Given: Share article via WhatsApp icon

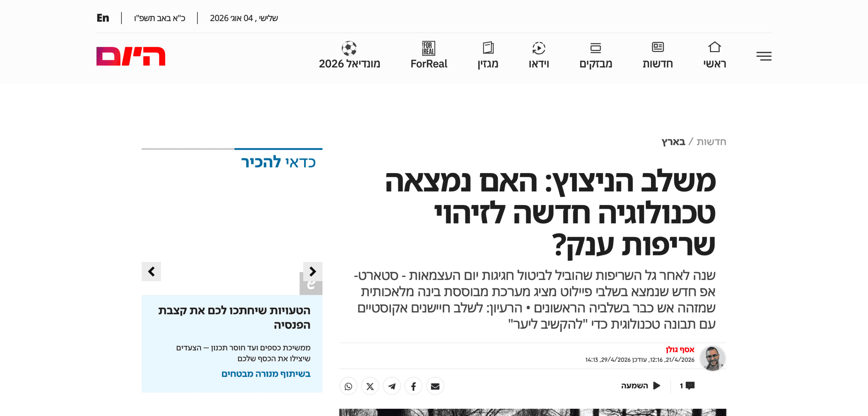Looking at the screenshot, I should pyautogui.click(x=348, y=386).
